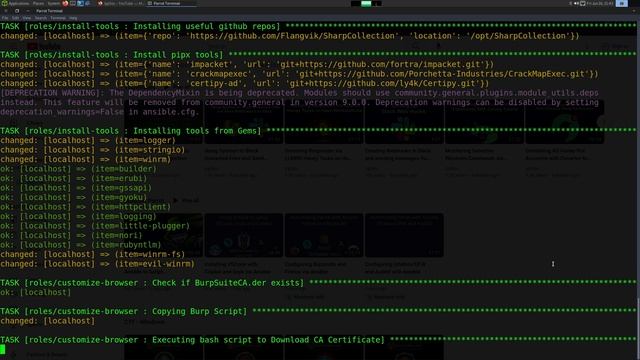Click the item=logging line
Screen dimensions: 640x360
(78, 216)
